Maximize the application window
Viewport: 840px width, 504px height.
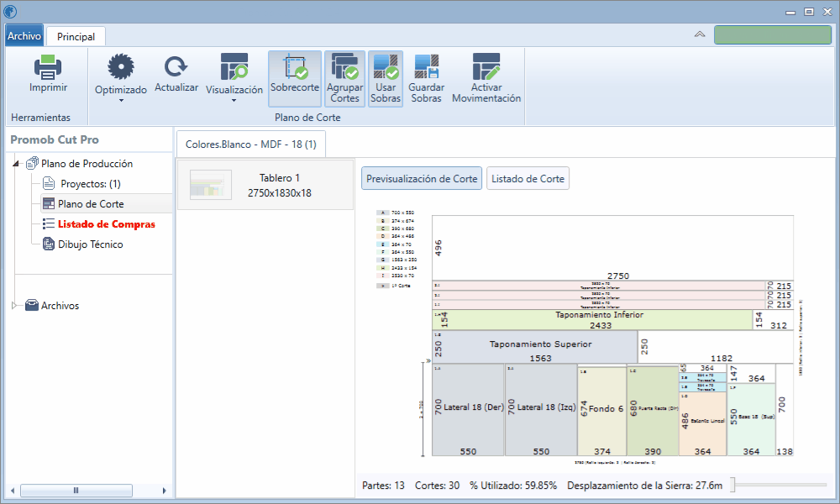click(809, 11)
